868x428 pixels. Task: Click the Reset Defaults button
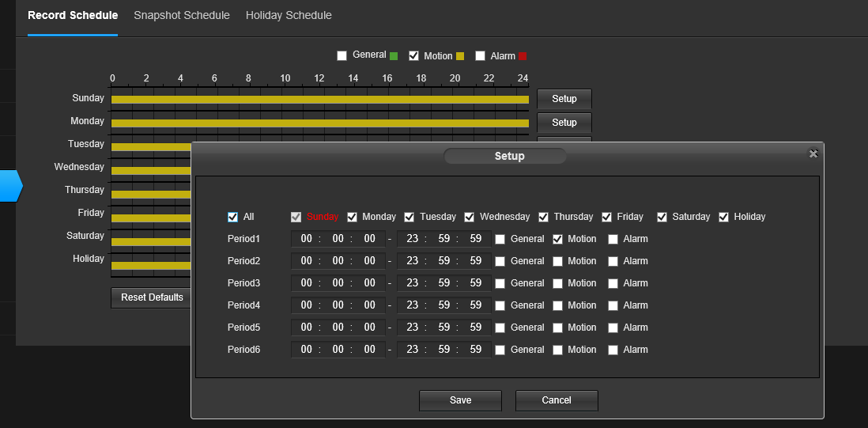click(x=152, y=297)
